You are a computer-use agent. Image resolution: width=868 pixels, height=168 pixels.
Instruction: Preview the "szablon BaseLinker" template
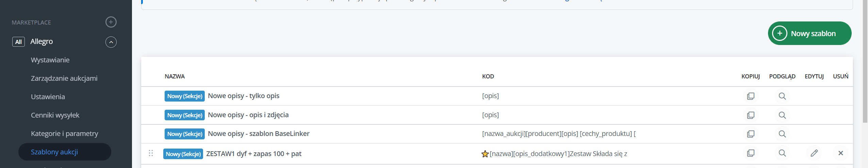[782, 134]
